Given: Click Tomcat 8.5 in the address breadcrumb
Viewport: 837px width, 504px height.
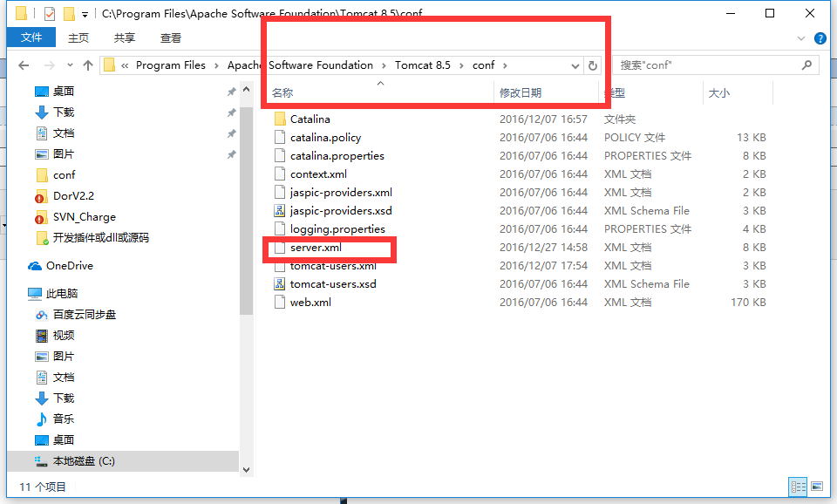Looking at the screenshot, I should [422, 65].
